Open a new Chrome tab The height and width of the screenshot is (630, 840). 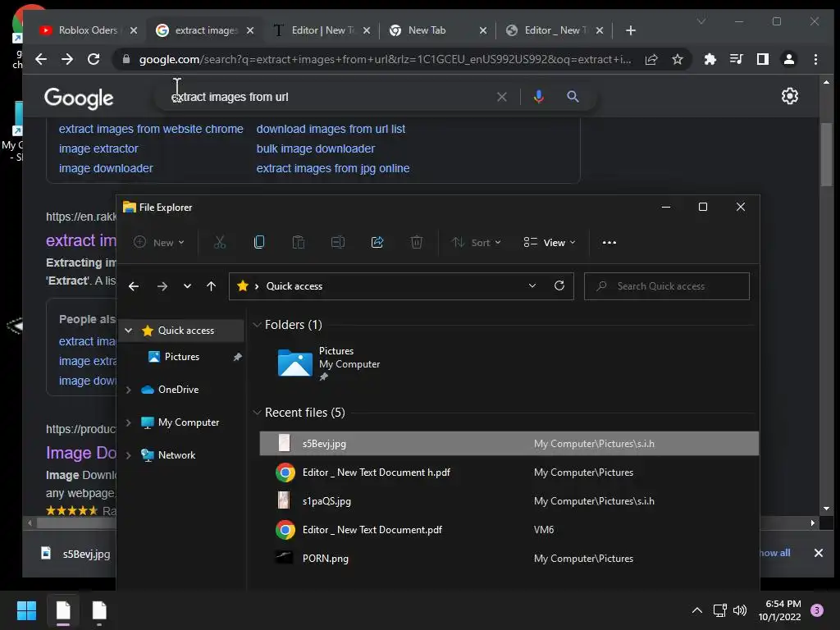pyautogui.click(x=631, y=30)
